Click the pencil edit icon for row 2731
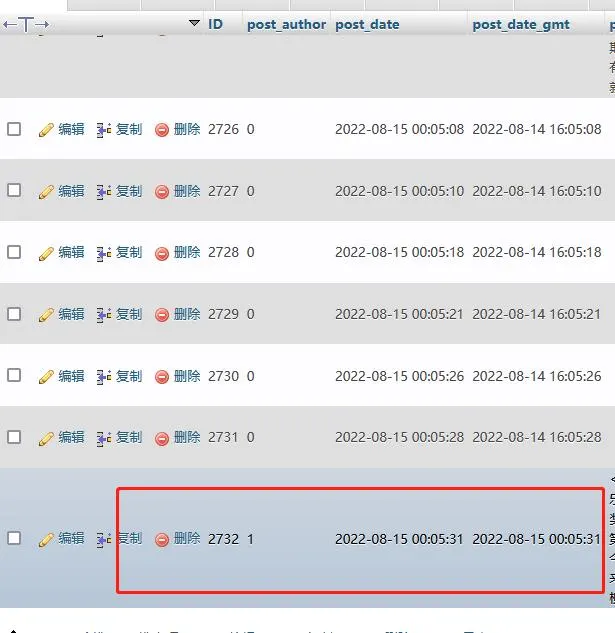This screenshot has height=633, width=615. 46,438
